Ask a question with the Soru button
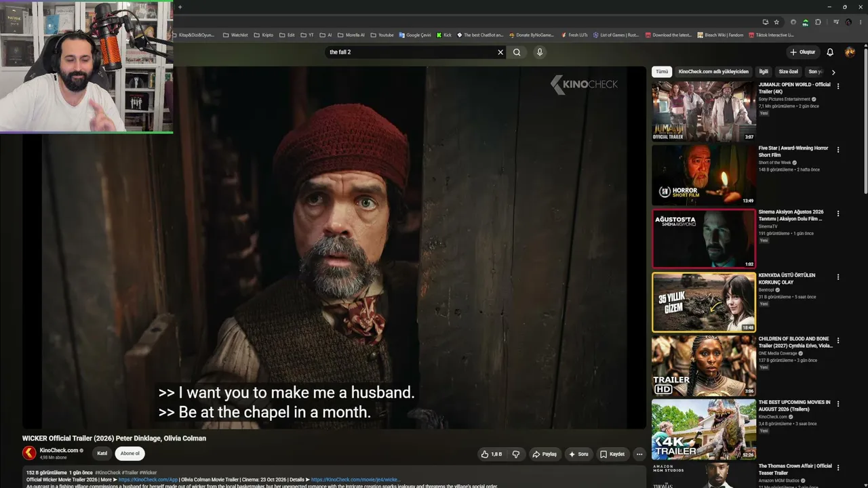 [x=578, y=454]
